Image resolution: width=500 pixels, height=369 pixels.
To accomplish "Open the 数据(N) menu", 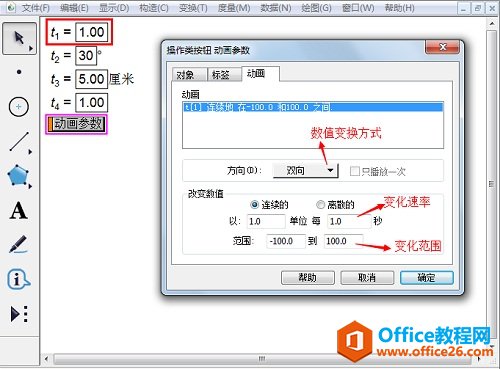I will pyautogui.click(x=275, y=8).
